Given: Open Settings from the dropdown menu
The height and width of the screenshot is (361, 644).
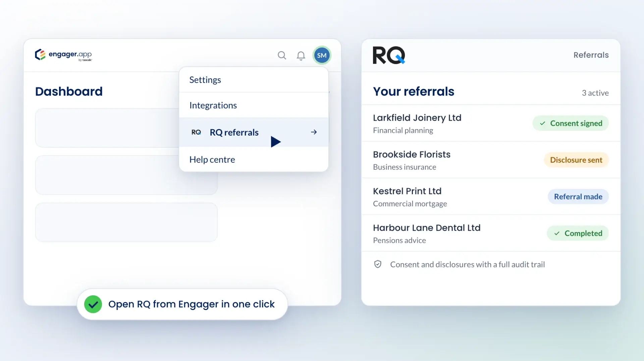Looking at the screenshot, I should coord(254,80).
